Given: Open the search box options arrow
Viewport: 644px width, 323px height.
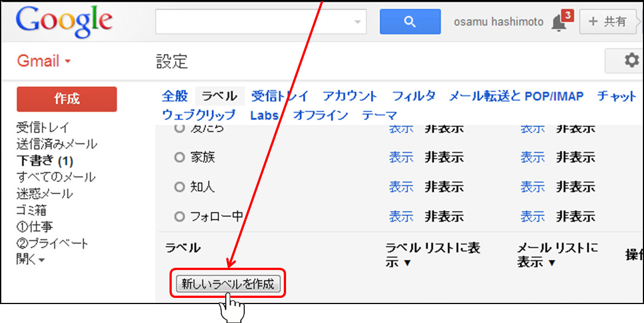Looking at the screenshot, I should click(x=357, y=22).
